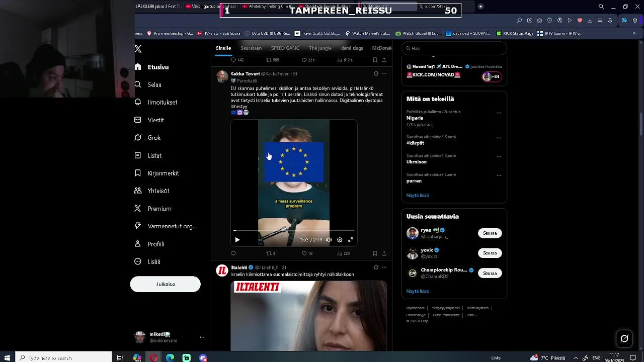Open Task View on the taskbar
The width and height of the screenshot is (644, 362).
coord(120,357)
